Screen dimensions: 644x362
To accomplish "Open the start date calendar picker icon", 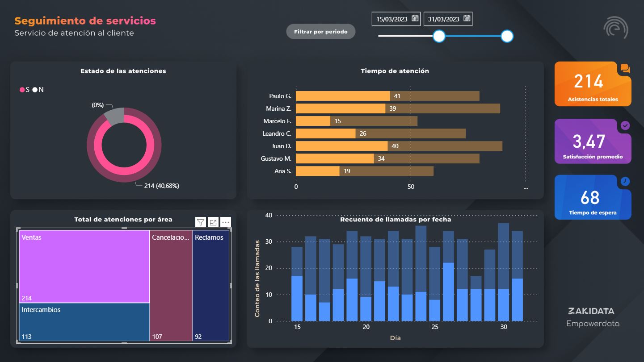I will [x=415, y=19].
